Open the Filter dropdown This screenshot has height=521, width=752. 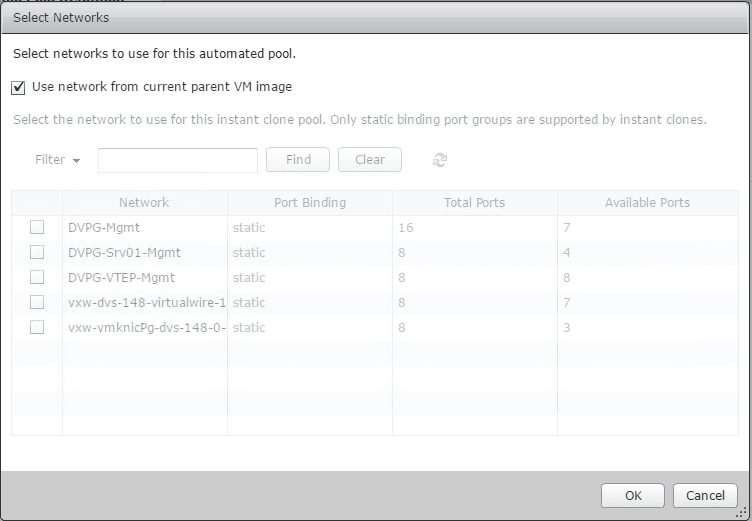tap(57, 160)
